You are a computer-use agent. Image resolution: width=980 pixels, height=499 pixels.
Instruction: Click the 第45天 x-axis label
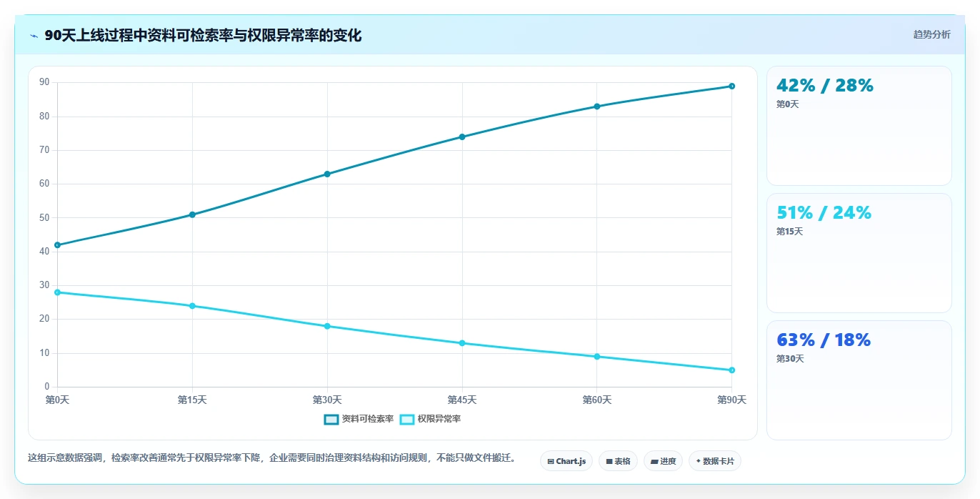[462, 400]
